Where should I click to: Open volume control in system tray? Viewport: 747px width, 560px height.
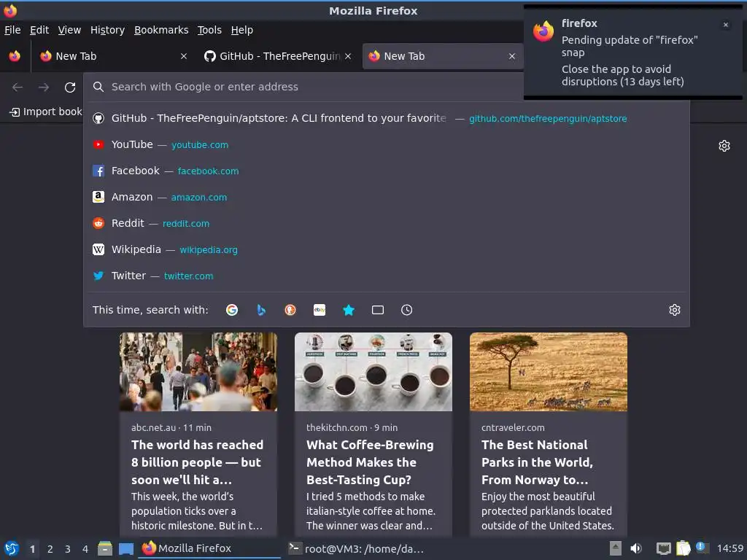coord(636,548)
